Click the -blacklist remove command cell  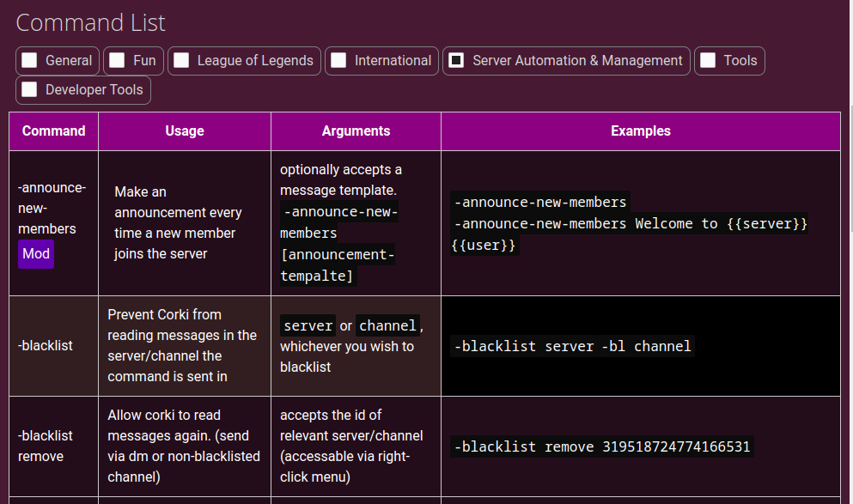[46, 446]
